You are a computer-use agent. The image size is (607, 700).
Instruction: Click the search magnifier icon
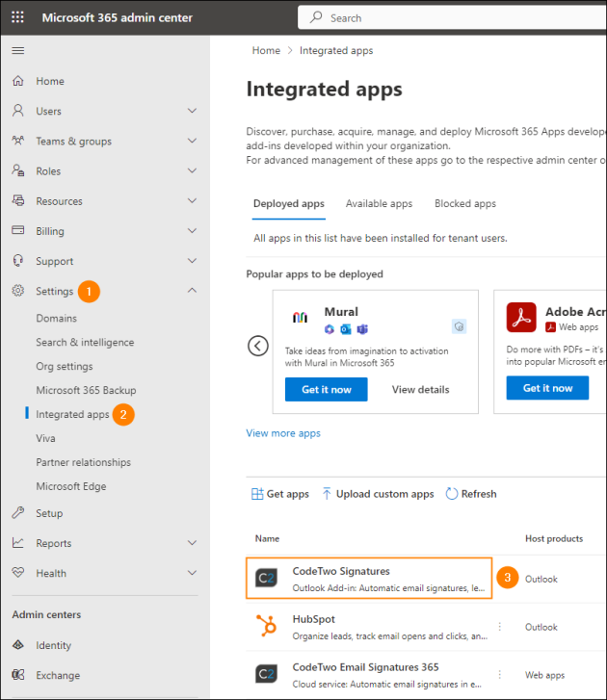pyautogui.click(x=316, y=17)
